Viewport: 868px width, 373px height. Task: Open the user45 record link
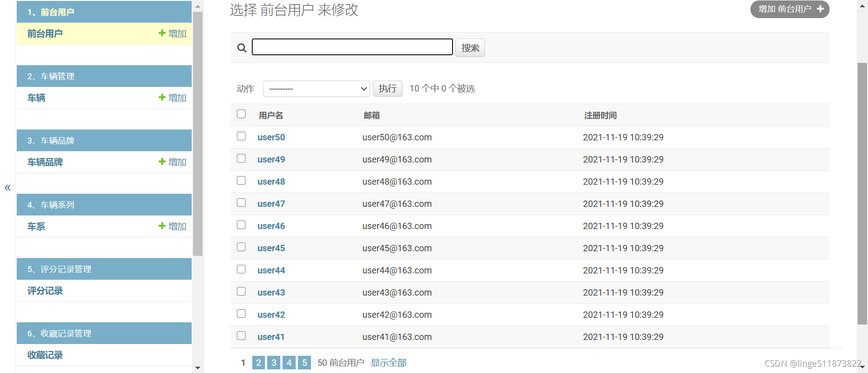tap(271, 248)
